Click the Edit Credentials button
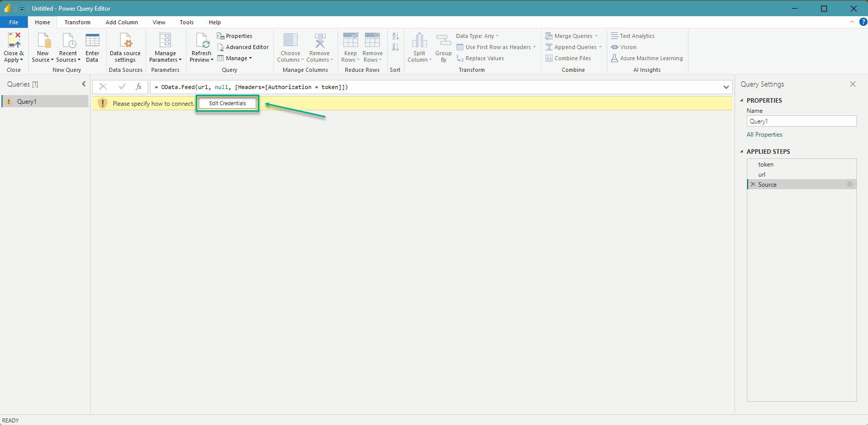 227,103
